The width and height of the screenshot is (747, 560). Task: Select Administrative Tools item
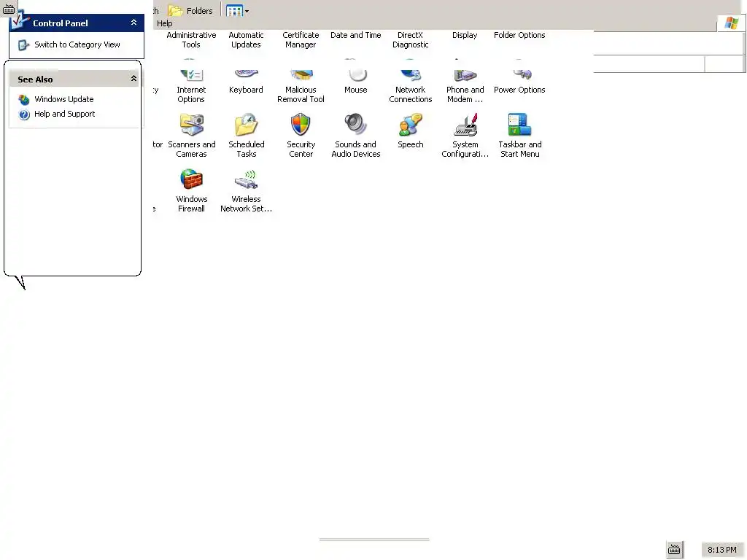[x=191, y=39]
